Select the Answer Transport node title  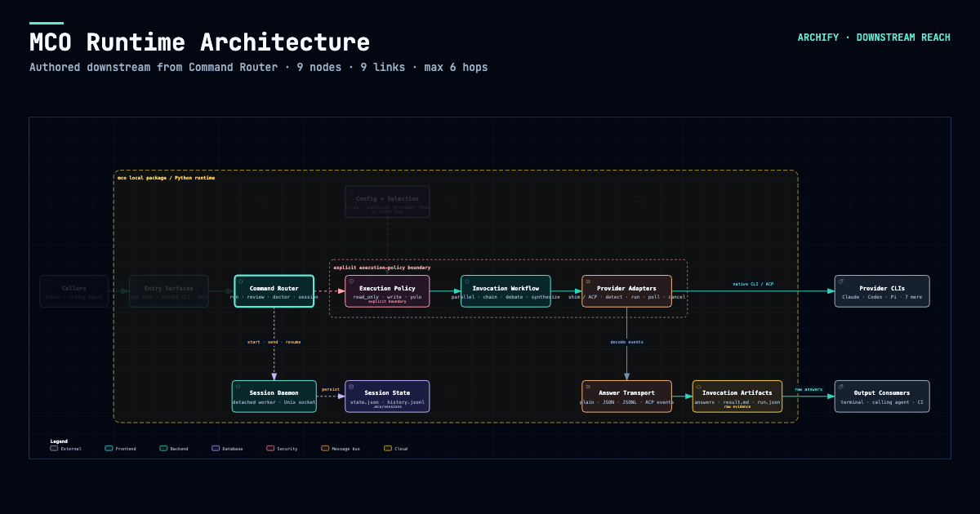click(x=627, y=393)
